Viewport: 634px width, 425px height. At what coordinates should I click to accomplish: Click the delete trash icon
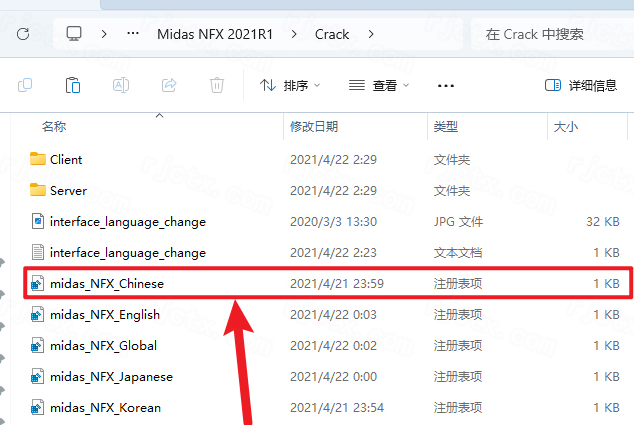point(217,85)
